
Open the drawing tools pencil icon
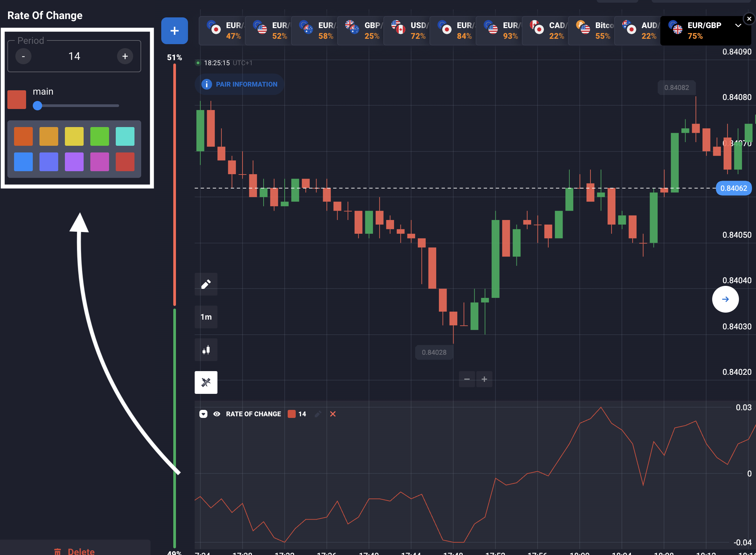pyautogui.click(x=206, y=284)
